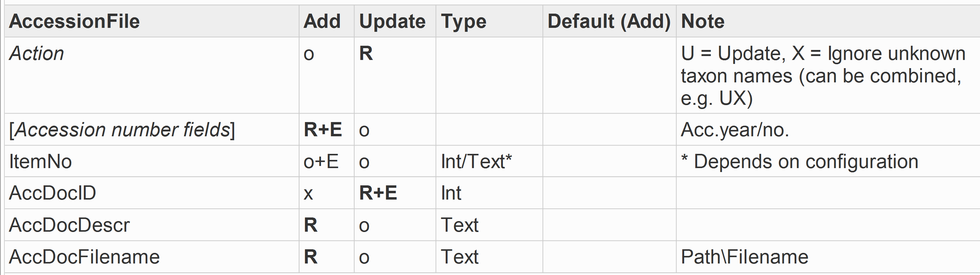Select the AccDocID field name
Screen dimensions: 980x275
click(53, 193)
